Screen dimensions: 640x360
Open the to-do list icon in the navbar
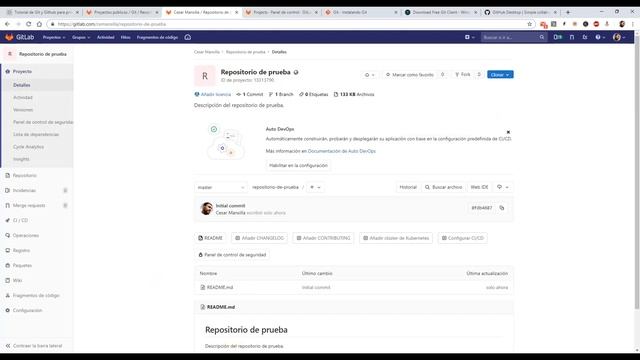(x=585, y=37)
